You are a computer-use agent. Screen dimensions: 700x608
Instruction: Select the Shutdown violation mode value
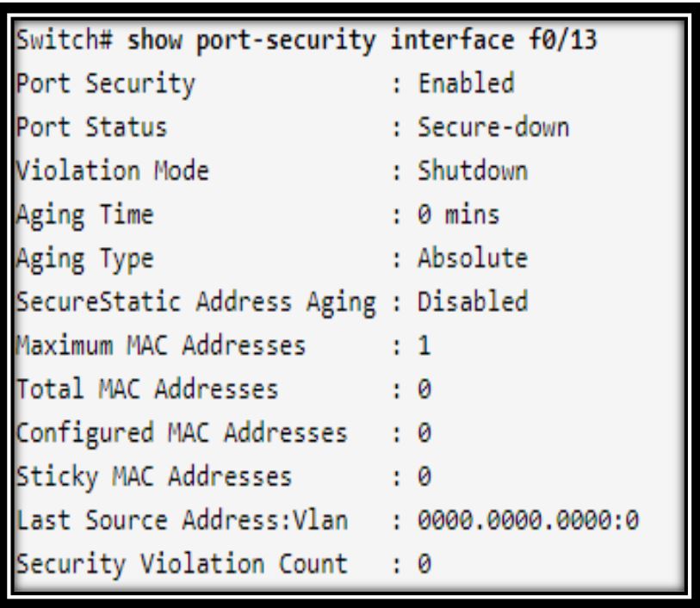point(473,171)
